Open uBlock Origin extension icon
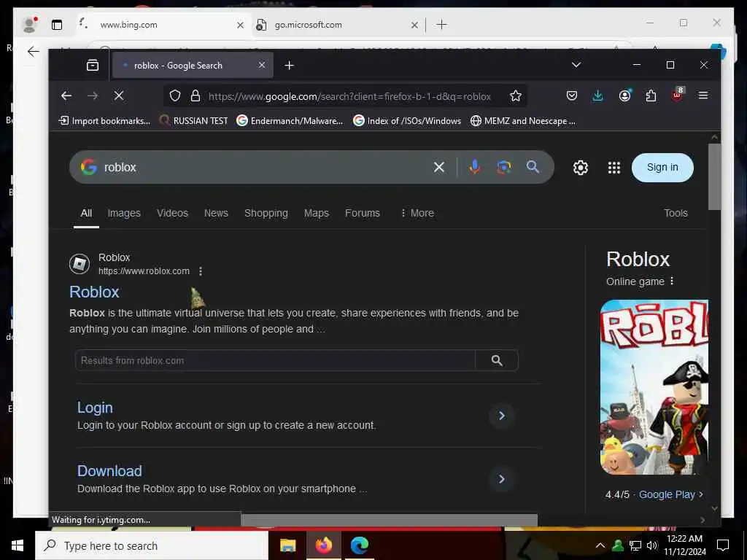This screenshot has width=747, height=560. click(678, 94)
